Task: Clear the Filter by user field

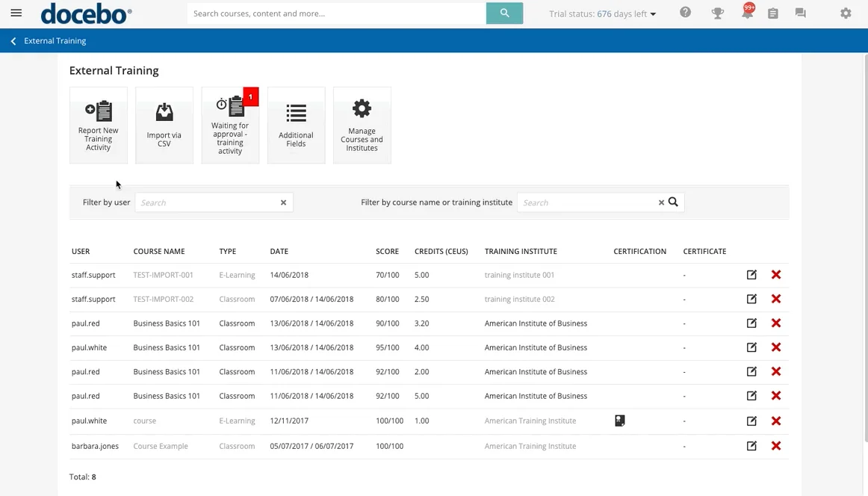Action: point(283,202)
